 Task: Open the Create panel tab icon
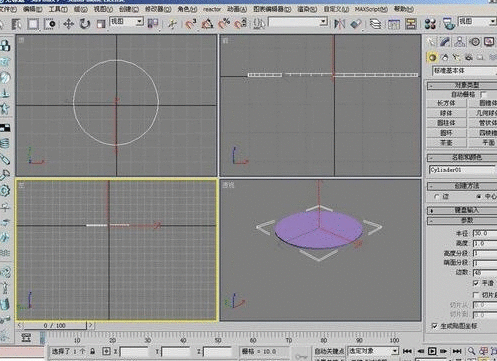point(431,42)
